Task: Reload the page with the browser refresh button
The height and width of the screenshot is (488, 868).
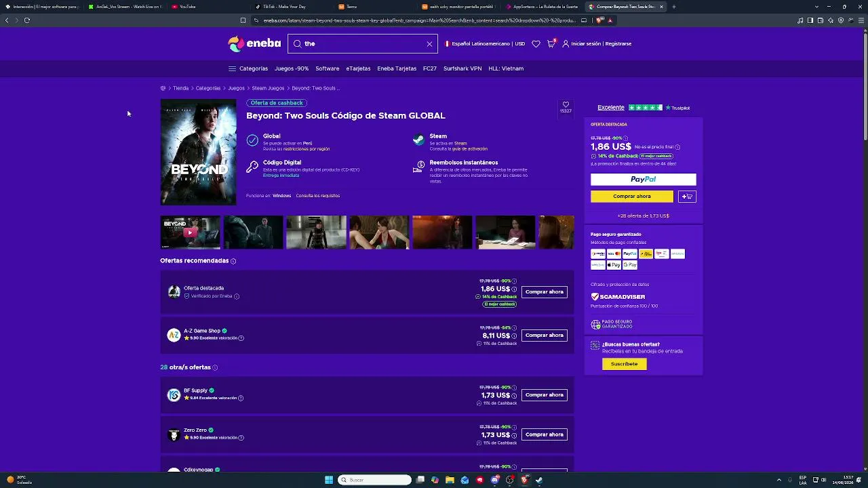Action: (27, 20)
